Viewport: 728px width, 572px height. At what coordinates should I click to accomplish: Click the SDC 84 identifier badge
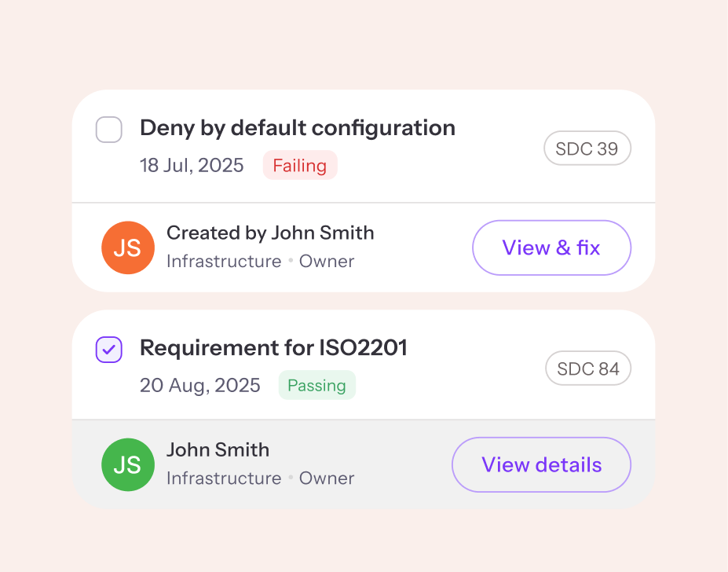tap(587, 368)
